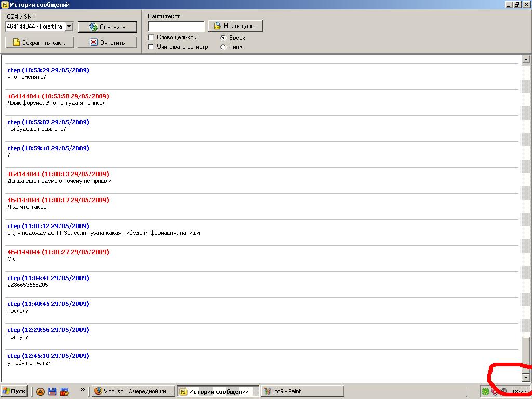The image size is (532, 399).
Task: Click the Найти текст input field
Action: [x=176, y=26]
